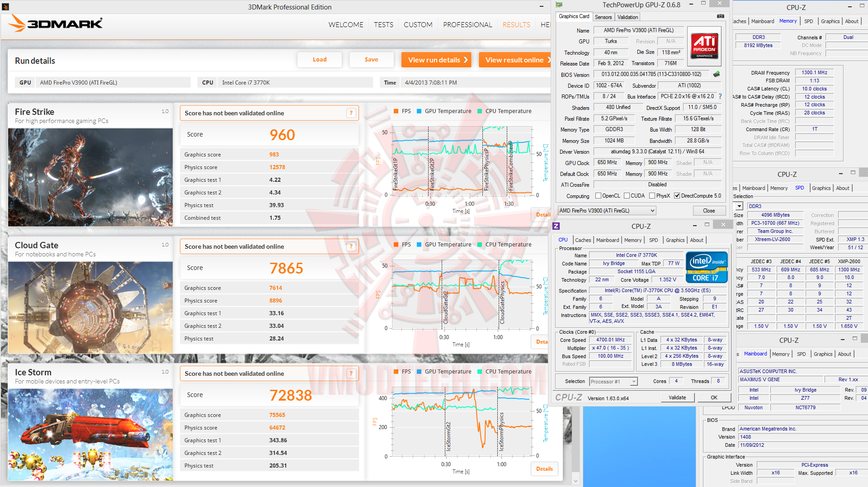Image resolution: width=868 pixels, height=487 pixels.
Task: Click the help question mark in the Ice Storm score panel
Action: pos(351,374)
